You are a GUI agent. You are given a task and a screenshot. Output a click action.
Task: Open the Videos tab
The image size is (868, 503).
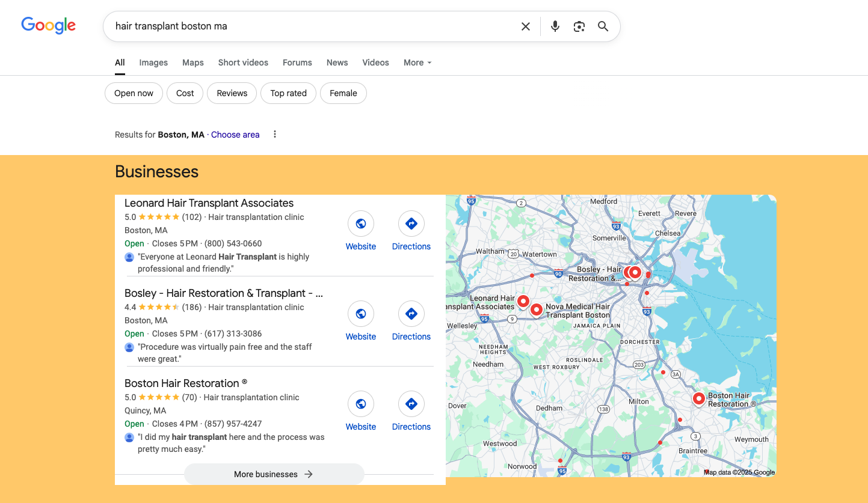click(376, 62)
